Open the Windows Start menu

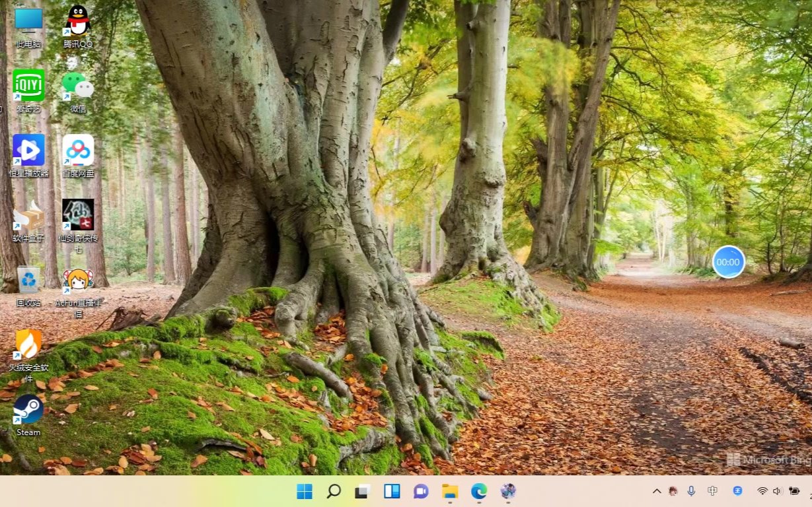[305, 491]
